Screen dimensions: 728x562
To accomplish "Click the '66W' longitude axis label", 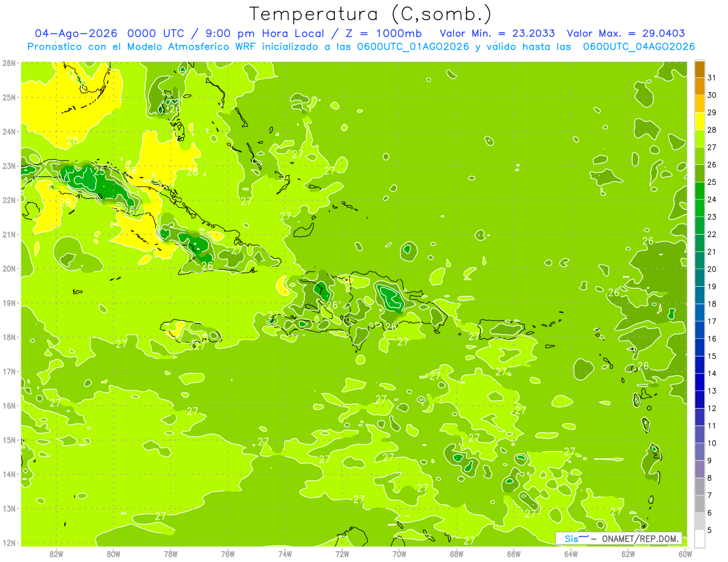I will 514,554.
